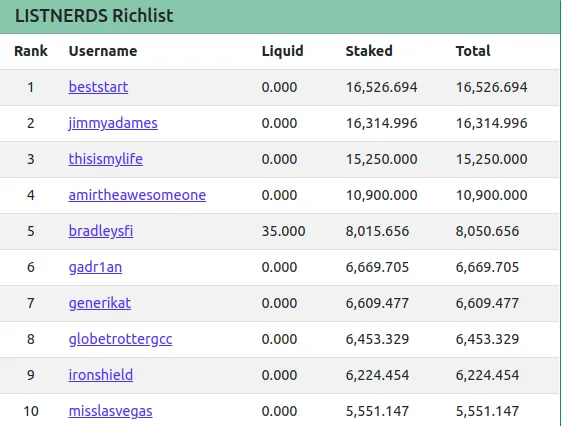Select bradleysfi's liquid value 35.000
The width and height of the screenshot is (563, 426).
click(283, 231)
